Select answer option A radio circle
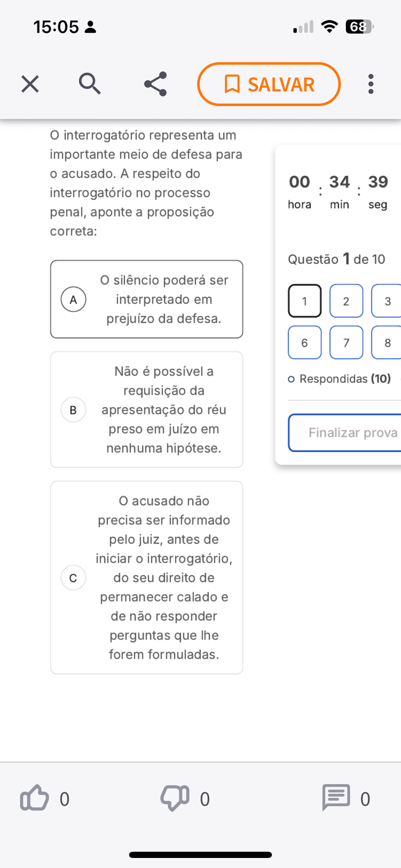Image resolution: width=401 pixels, height=868 pixels. pyautogui.click(x=74, y=299)
